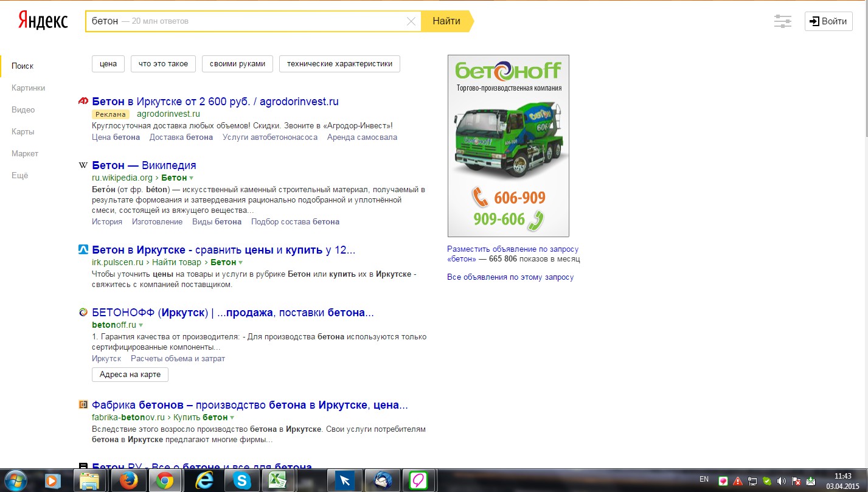The width and height of the screenshot is (868, 492).
Task: Open the "Подбор состава бетона" sitelink
Action: [x=295, y=222]
